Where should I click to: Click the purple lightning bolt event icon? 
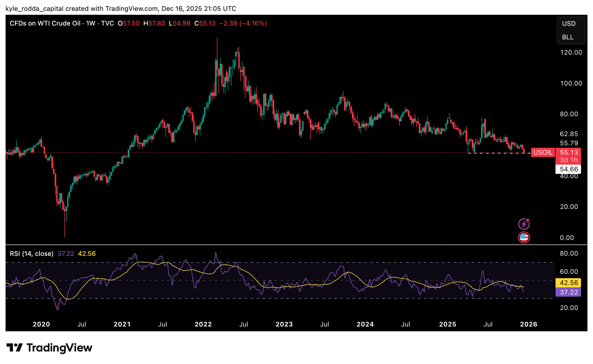coord(524,224)
